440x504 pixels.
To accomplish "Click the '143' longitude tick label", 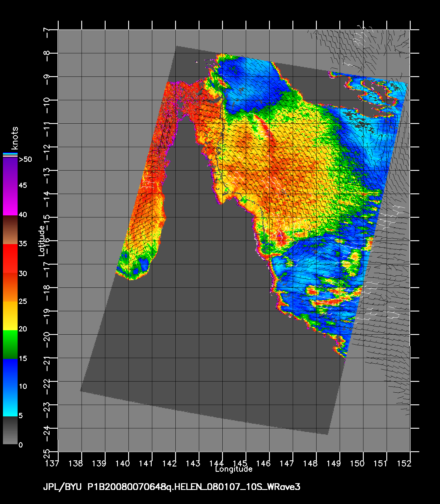I will (x=193, y=463).
